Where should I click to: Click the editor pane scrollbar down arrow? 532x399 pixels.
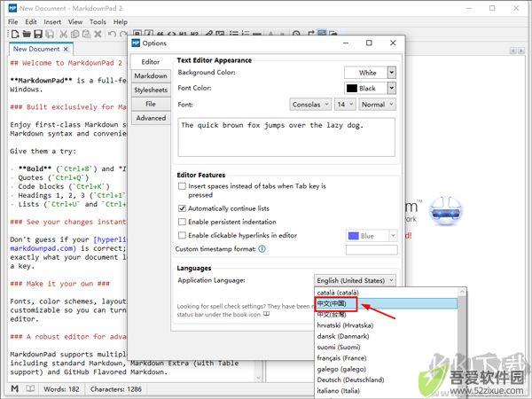[x=259, y=378]
